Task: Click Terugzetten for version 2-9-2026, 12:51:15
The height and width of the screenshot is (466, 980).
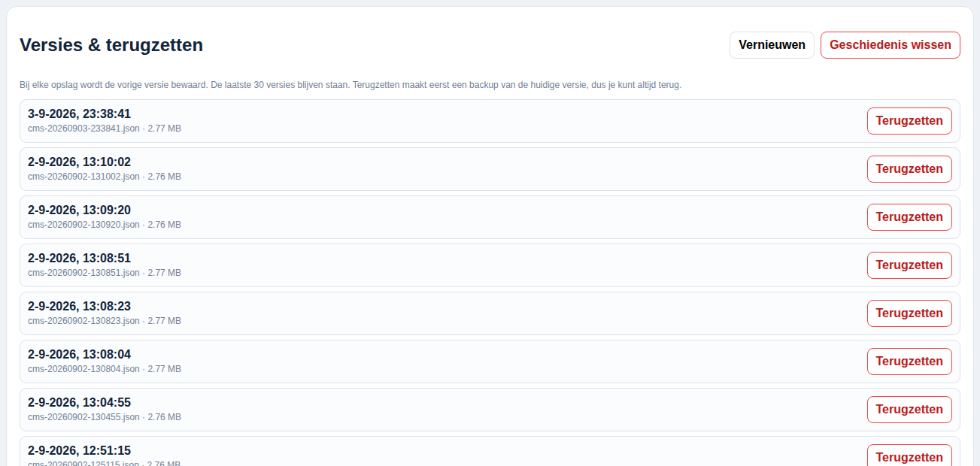Action: click(909, 455)
